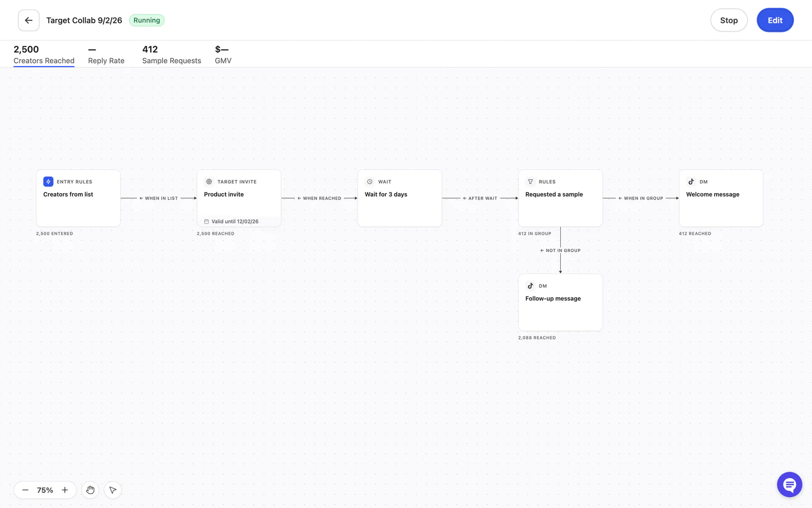Click the 2,088 REACHED count
This screenshot has width=812, height=508.
pos(537,338)
